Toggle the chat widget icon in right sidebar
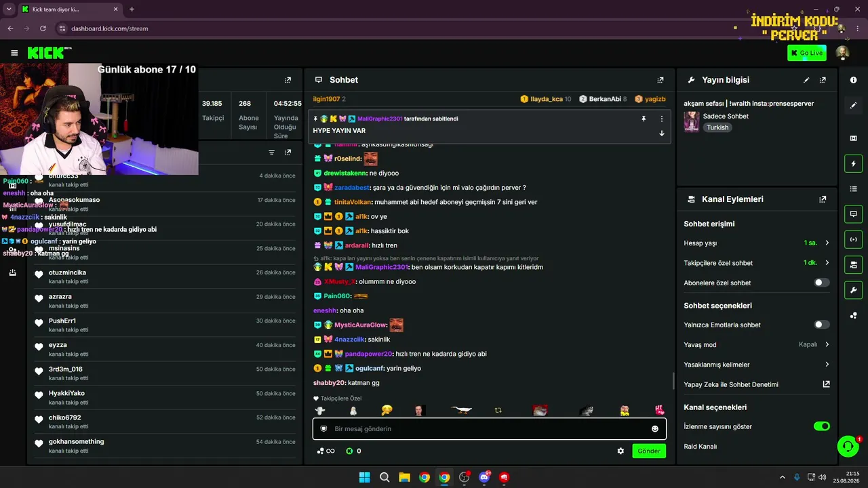 (x=853, y=214)
